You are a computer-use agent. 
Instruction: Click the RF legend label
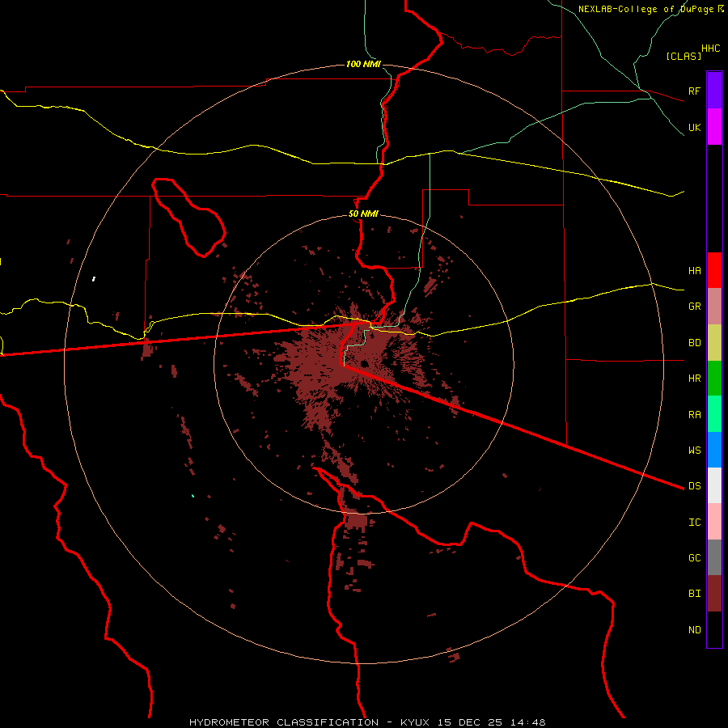(x=694, y=91)
